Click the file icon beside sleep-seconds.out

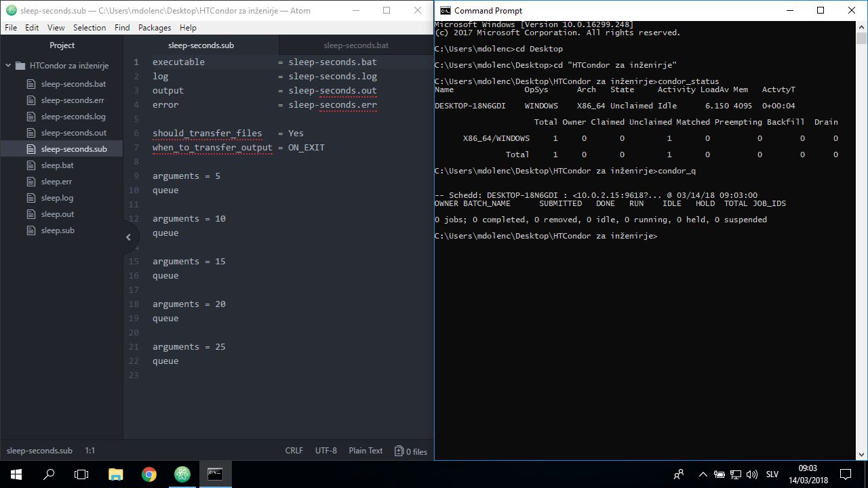(31, 133)
